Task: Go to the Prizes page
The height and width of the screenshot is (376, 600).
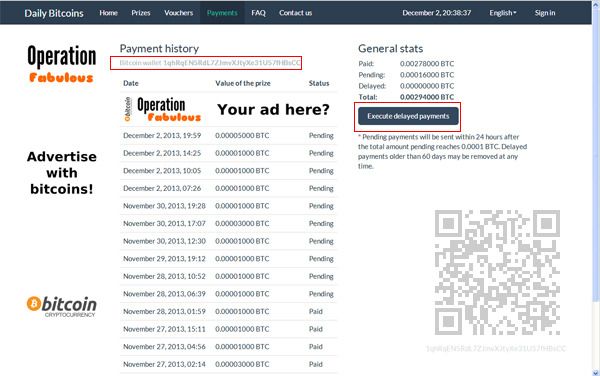Action: pos(140,13)
